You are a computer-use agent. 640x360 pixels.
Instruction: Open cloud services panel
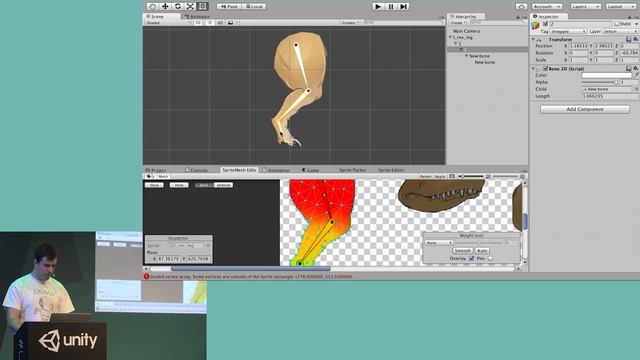click(x=521, y=7)
